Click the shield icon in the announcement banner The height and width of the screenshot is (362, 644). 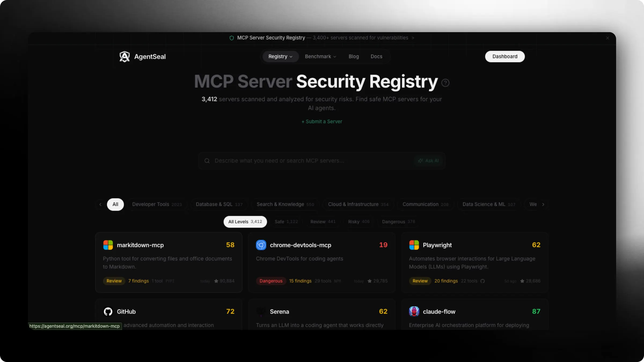232,38
